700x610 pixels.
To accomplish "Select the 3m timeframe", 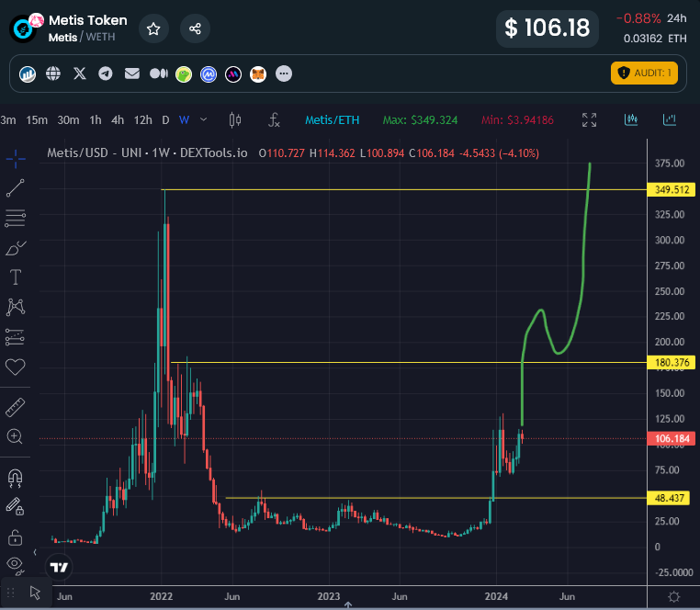I will 8,120.
